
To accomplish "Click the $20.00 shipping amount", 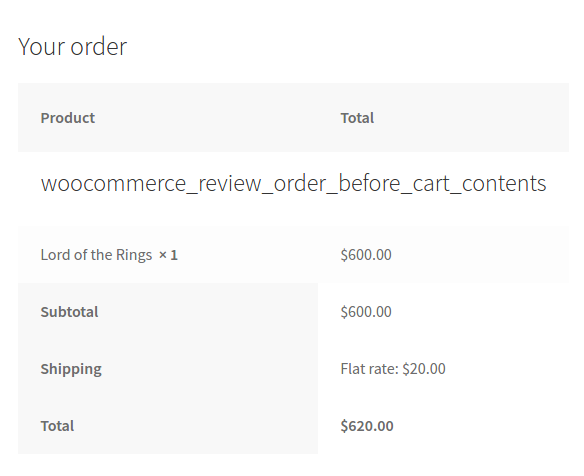I will [x=424, y=369].
